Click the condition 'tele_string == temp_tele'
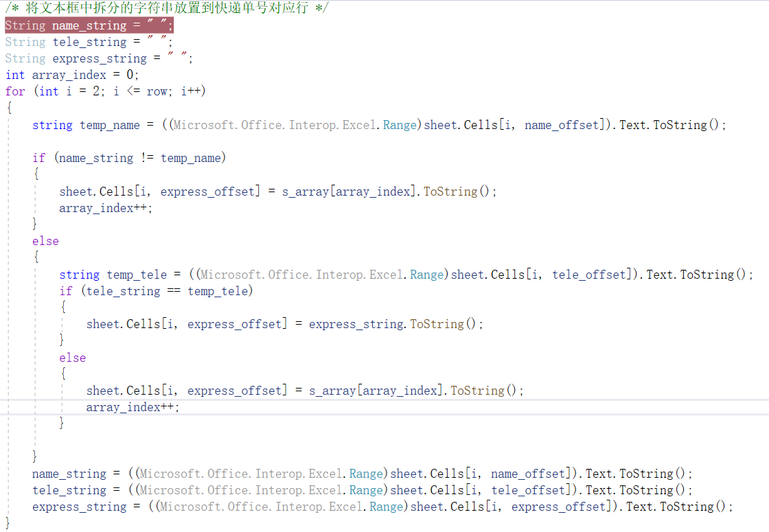 pyautogui.click(x=168, y=291)
